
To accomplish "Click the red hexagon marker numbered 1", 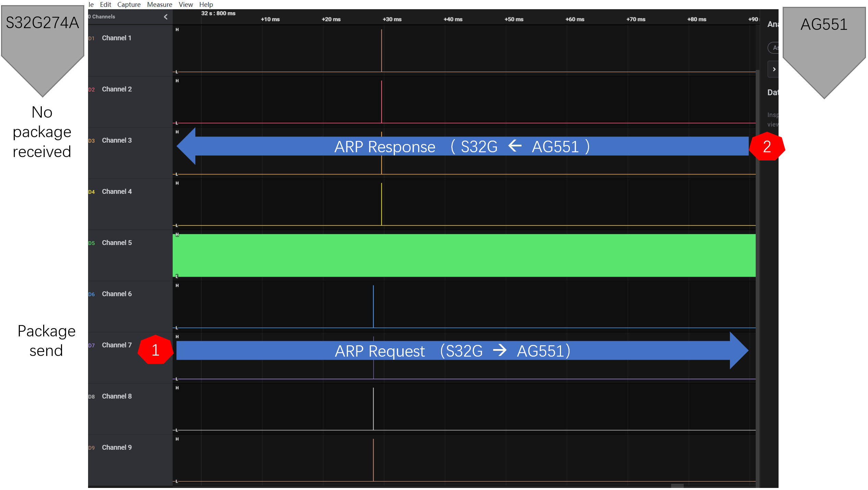I will (x=155, y=350).
